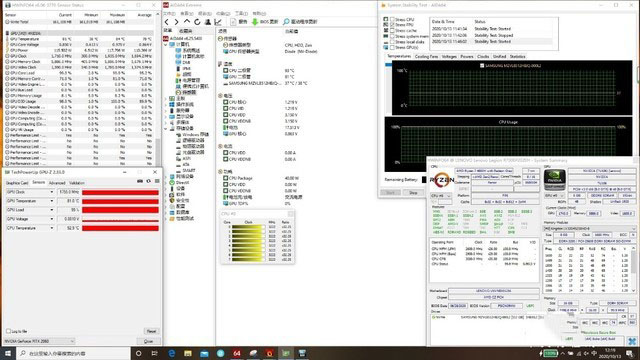Click the GPU-Z refresh icon
This screenshot has width=640, height=360.
click(149, 181)
